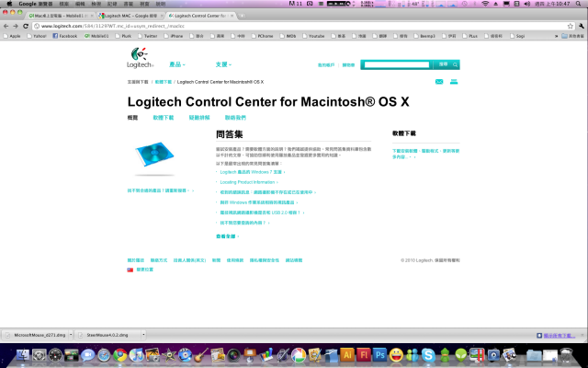Click the Google Chrome dock icon
Image resolution: width=588 pixels, height=368 pixels.
120,355
